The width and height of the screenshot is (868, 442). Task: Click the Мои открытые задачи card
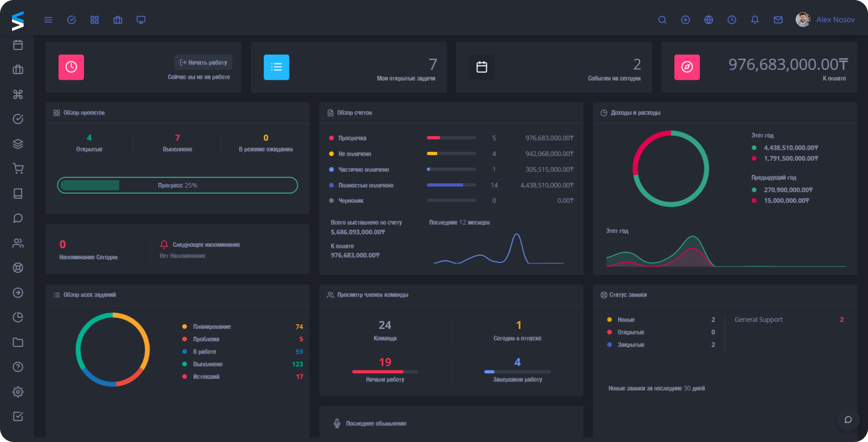point(348,68)
